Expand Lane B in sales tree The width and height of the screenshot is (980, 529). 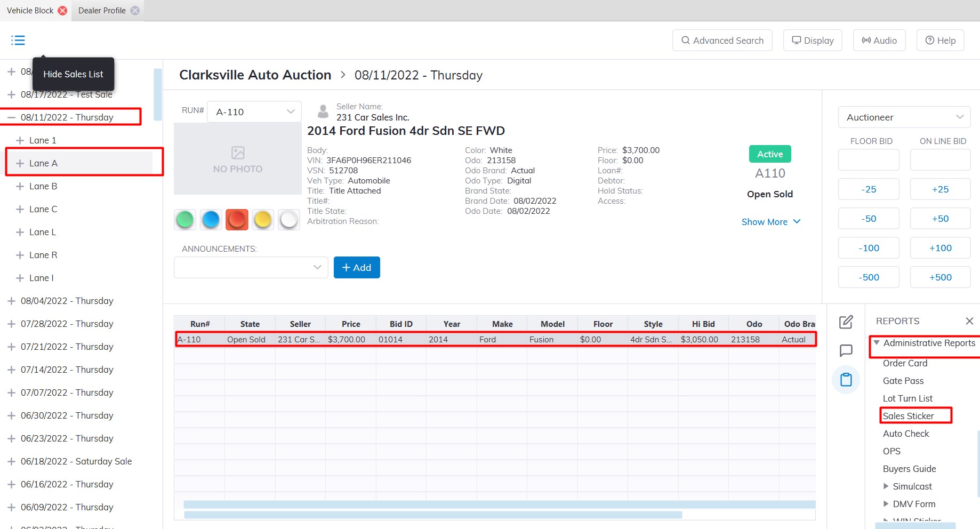coord(20,186)
